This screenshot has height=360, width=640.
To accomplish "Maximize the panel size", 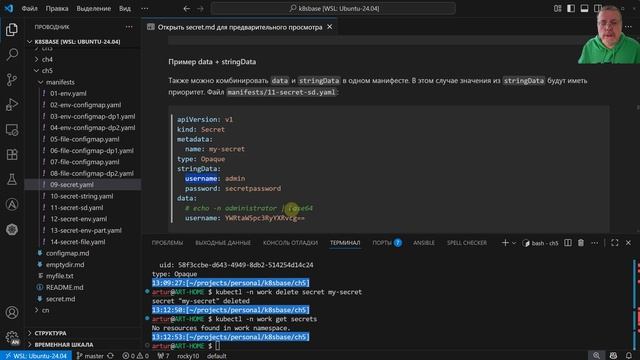I will tap(615, 243).
